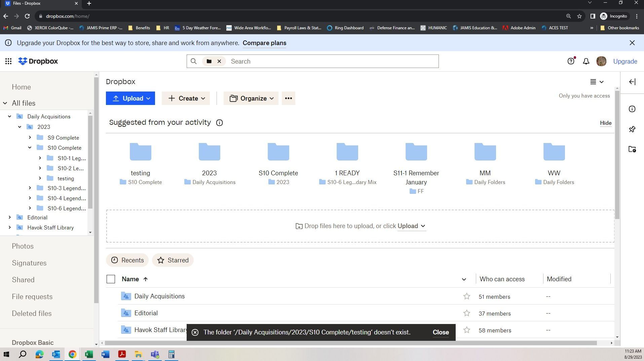Click the search magnifier icon
644x361 pixels.
(193, 61)
